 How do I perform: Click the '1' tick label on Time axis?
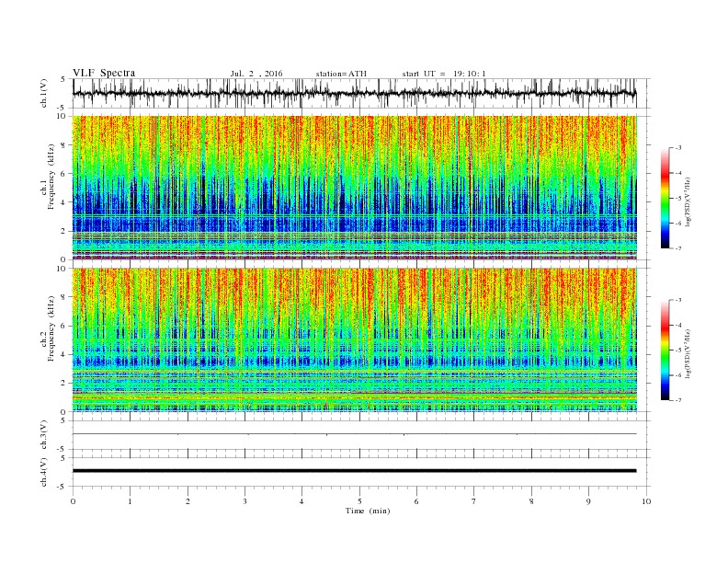coord(130,501)
